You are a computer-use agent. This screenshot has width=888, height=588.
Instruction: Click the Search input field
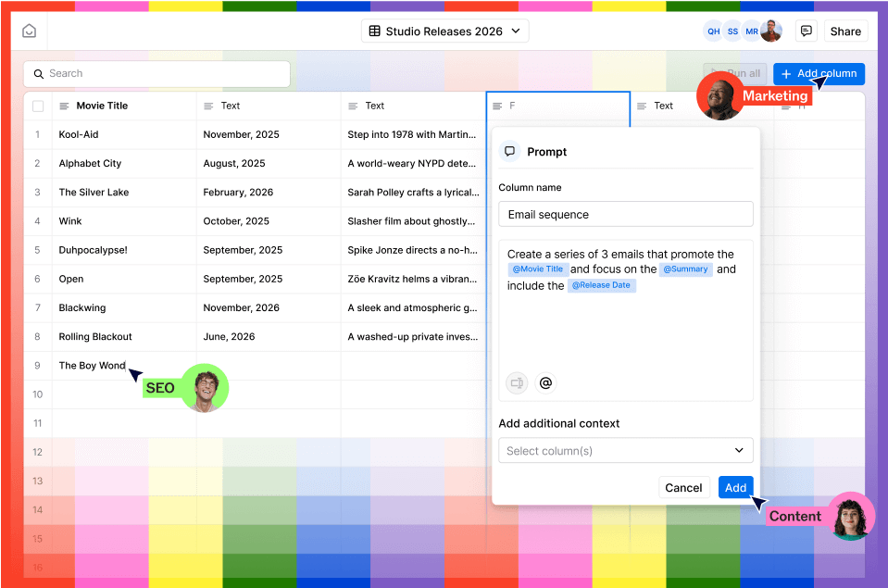[x=156, y=74]
